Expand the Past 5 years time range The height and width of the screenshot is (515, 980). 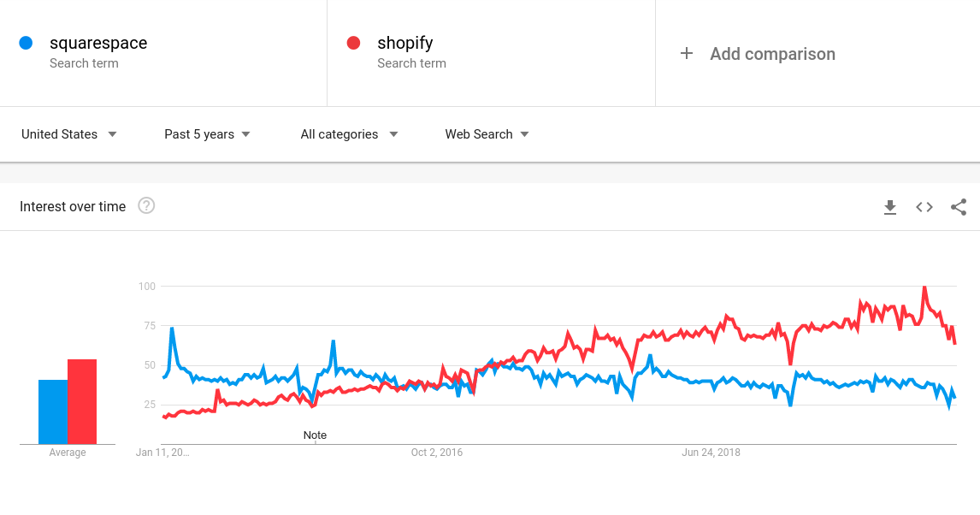207,134
